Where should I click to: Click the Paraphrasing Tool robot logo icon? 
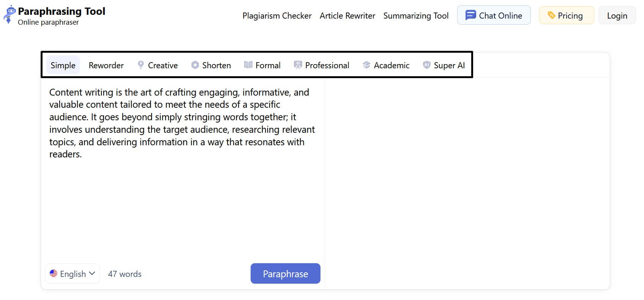[9, 14]
